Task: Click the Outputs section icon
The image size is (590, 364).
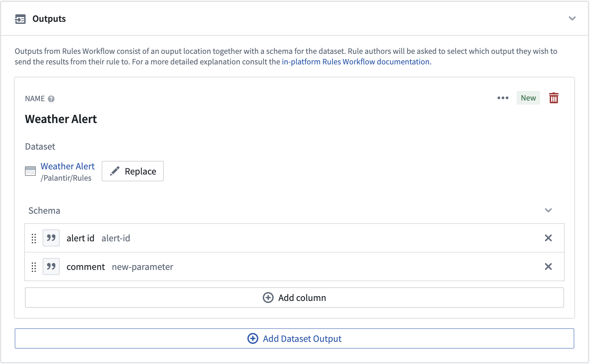Action: pyautogui.click(x=20, y=19)
